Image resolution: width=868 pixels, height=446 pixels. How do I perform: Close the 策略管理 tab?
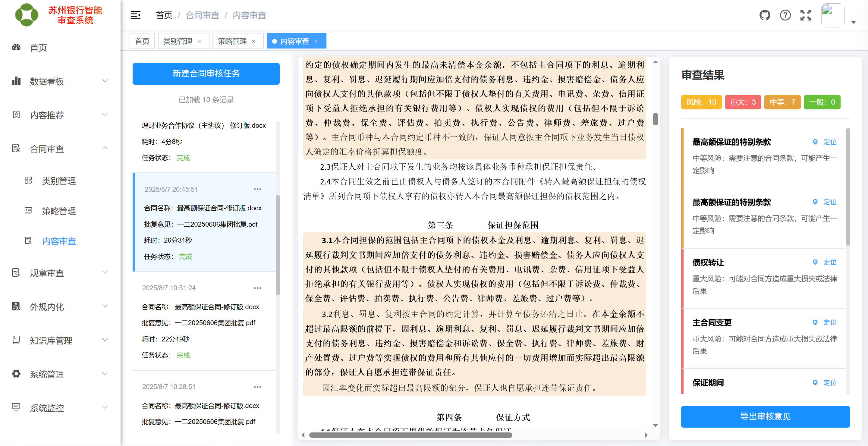[253, 41]
